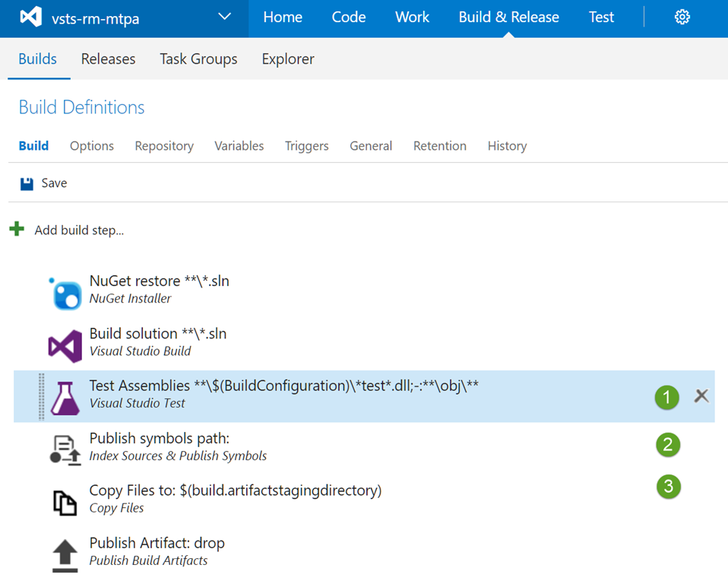
Task: Grab the drag handle on Test Assemblies
Action: [x=41, y=397]
